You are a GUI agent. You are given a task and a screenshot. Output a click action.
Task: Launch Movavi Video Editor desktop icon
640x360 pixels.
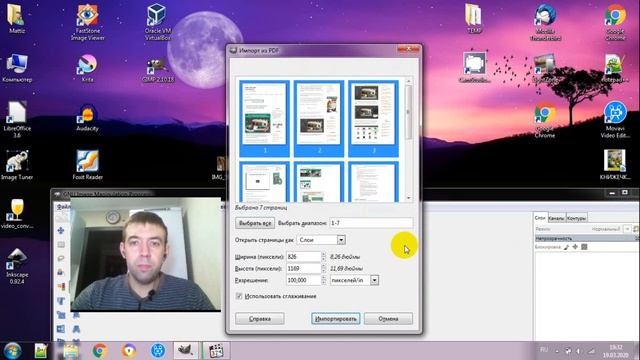[615, 120]
